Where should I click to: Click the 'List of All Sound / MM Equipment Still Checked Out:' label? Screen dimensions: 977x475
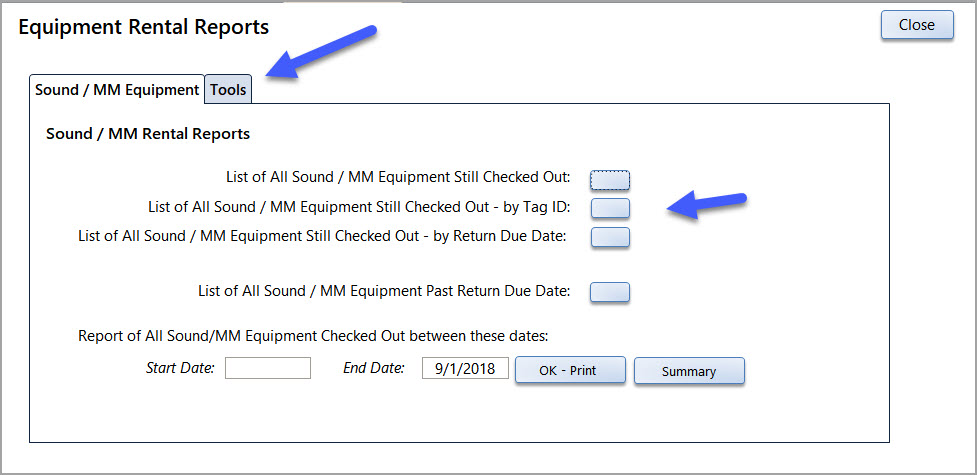coord(398,177)
